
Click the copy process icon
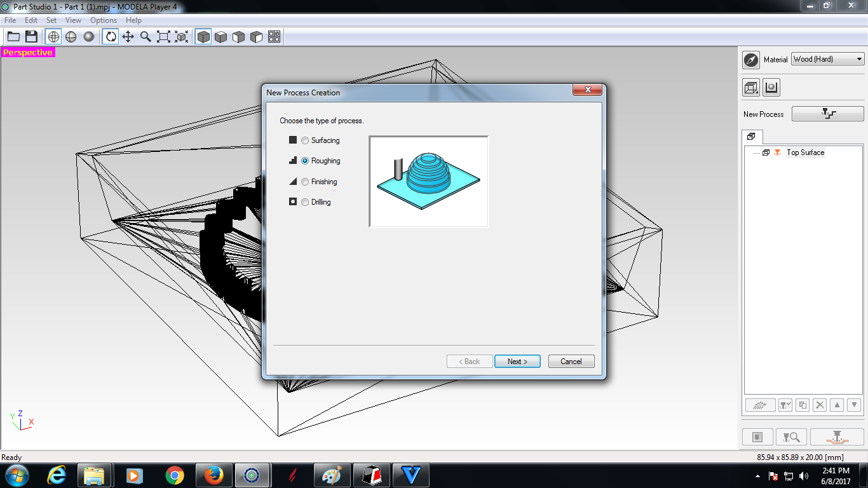tap(803, 405)
